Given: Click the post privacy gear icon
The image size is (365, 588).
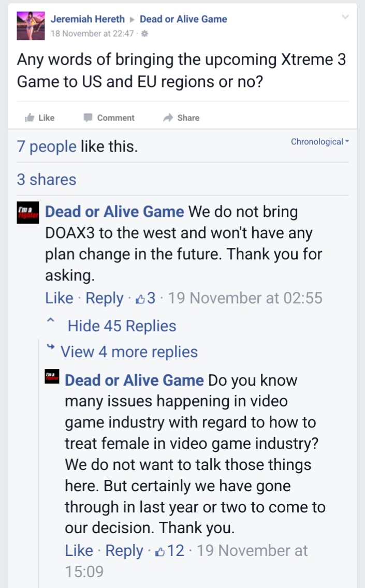Looking at the screenshot, I should click(145, 34).
